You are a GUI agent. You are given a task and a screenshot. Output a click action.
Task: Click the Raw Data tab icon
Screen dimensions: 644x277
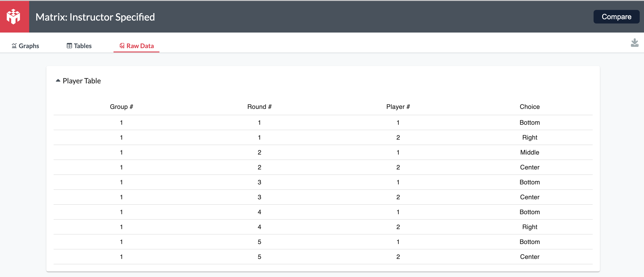[x=122, y=46]
